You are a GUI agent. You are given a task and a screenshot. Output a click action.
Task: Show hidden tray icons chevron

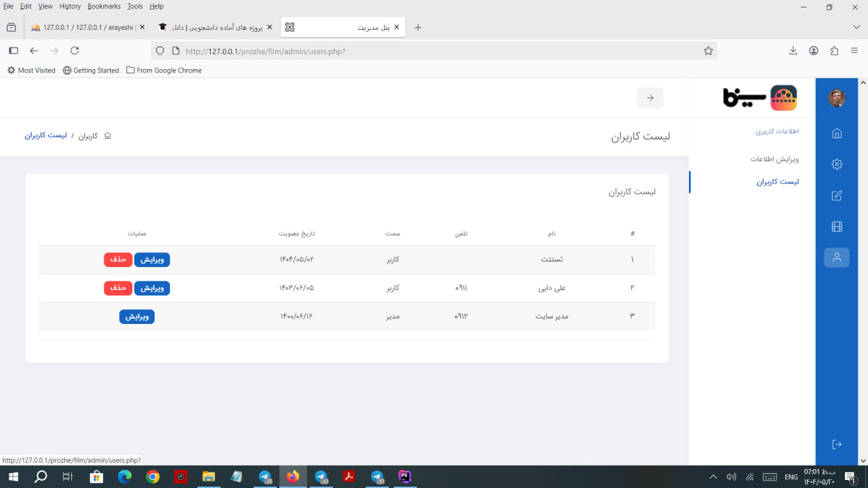[713, 477]
